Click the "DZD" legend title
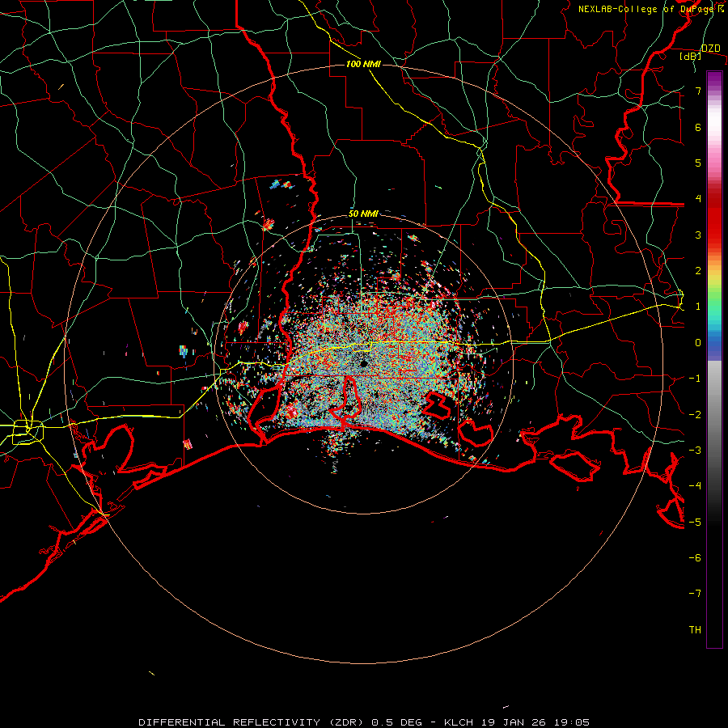 pyautogui.click(x=711, y=49)
